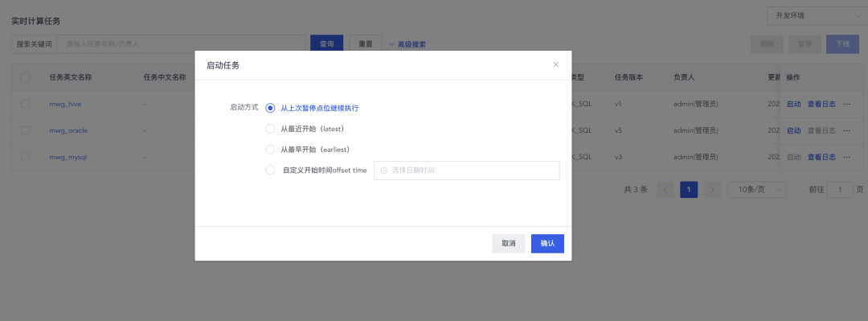
Task: Open the more options ellipsis for mwg_mysql row
Action: click(x=847, y=157)
